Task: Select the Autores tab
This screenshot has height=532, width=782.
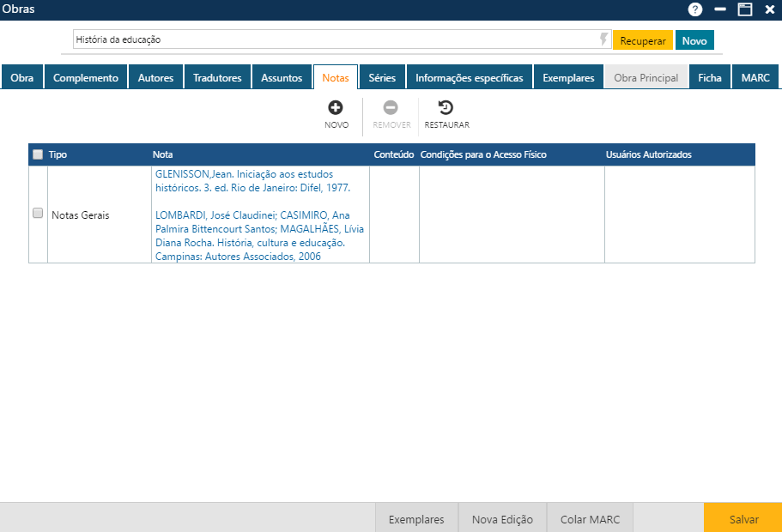Action: click(x=155, y=76)
